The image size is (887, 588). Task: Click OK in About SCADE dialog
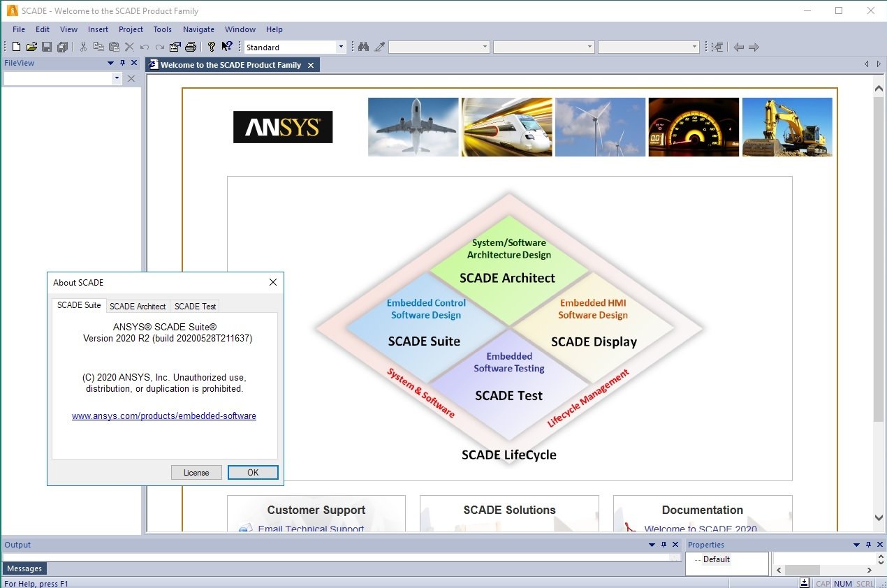point(253,473)
